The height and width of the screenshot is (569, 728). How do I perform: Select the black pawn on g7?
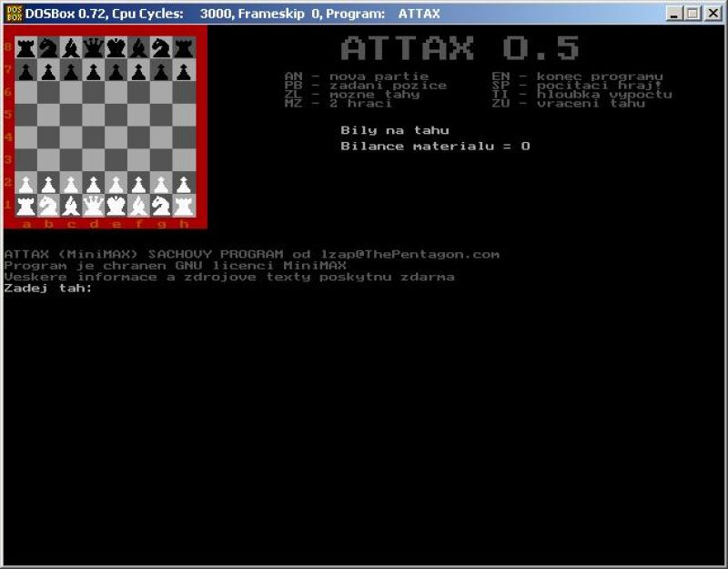[161, 72]
